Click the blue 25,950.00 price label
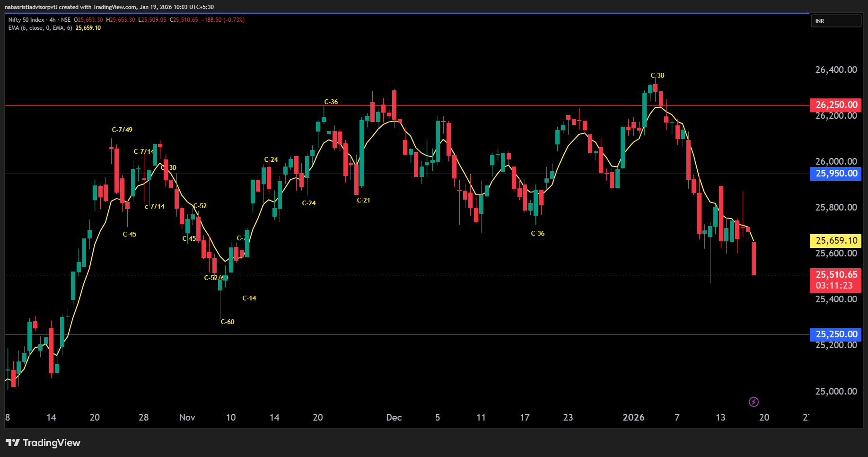Viewport: 868px width, 457px height. coord(835,174)
